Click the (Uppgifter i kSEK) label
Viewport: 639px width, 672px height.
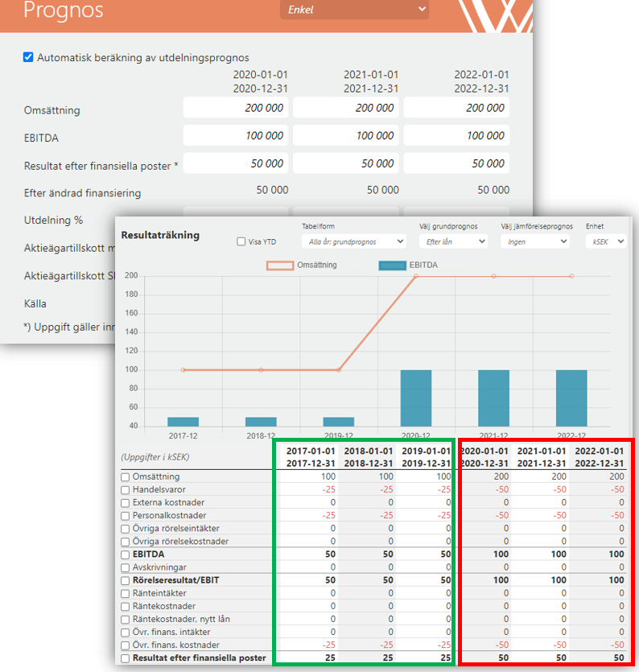[155, 457]
